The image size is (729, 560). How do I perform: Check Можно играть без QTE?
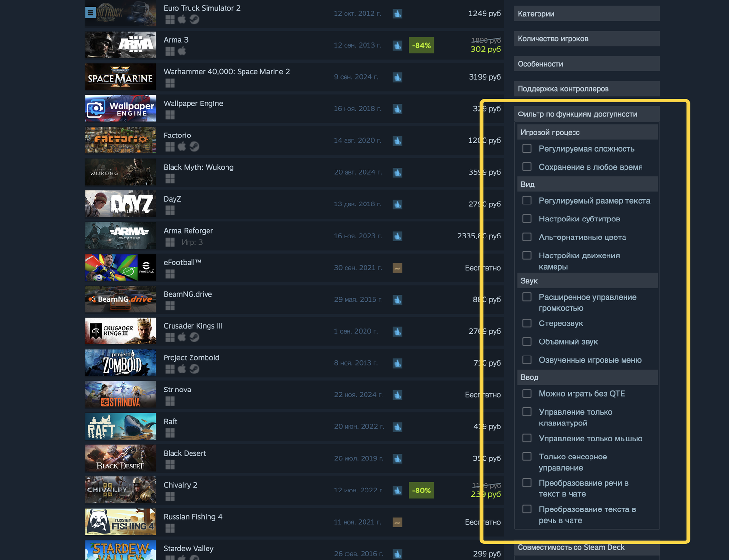(527, 393)
